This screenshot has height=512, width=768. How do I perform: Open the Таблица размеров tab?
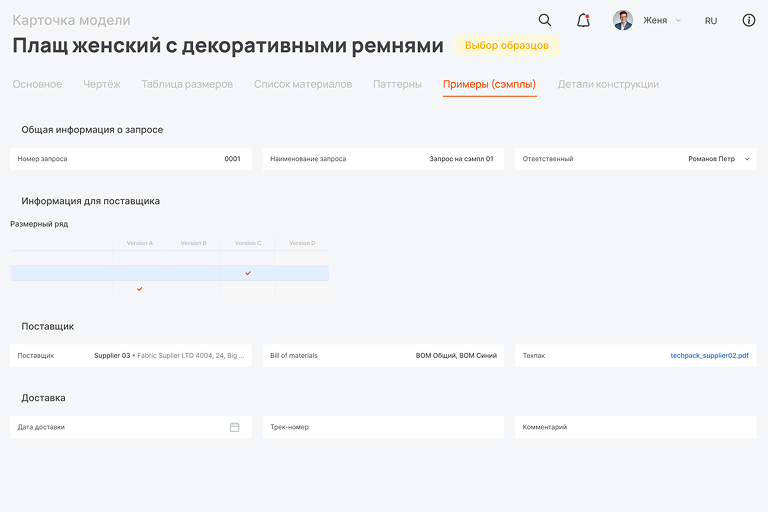click(x=187, y=84)
